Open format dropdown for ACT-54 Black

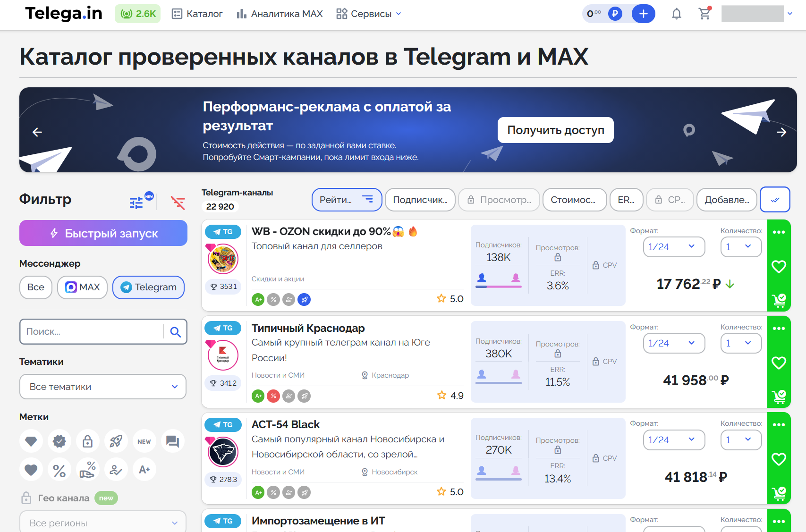(674, 440)
